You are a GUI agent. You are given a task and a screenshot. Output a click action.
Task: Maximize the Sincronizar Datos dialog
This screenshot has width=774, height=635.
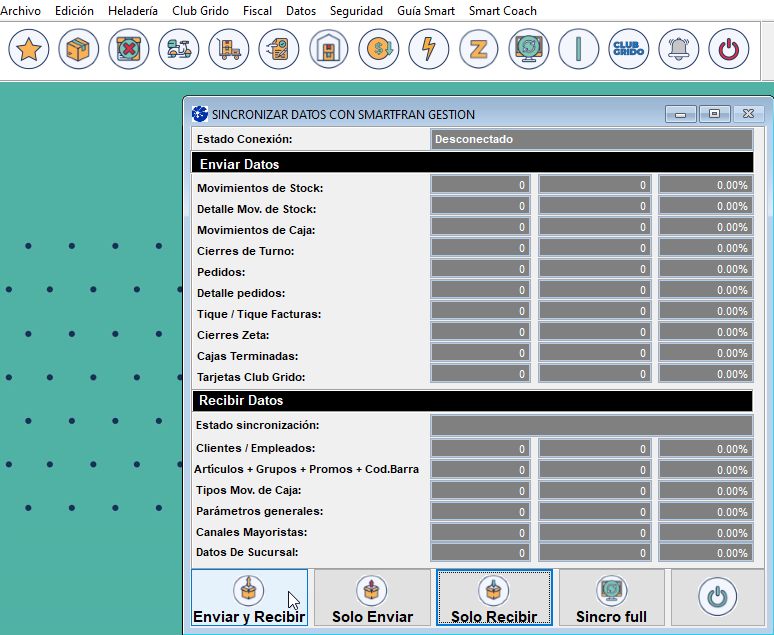714,114
